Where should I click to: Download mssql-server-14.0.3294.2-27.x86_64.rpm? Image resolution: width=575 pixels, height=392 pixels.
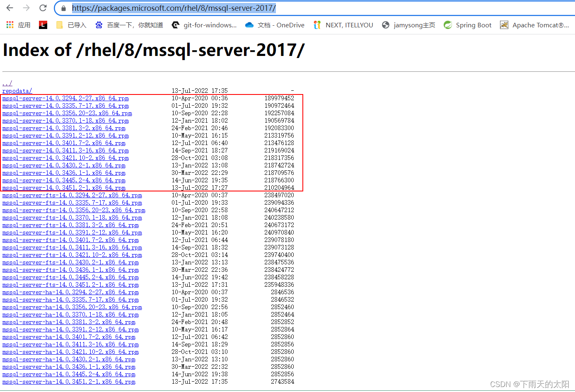click(65, 98)
